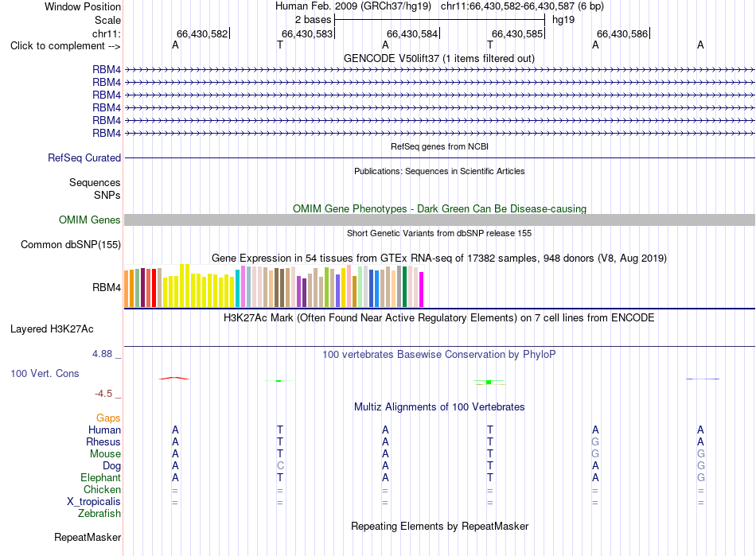Click the '2 bases' scale text
Viewport: 756px width, 556px height.
[313, 20]
